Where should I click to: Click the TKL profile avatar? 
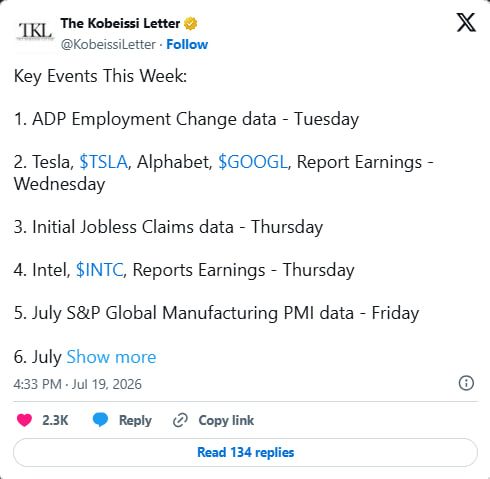pos(35,32)
